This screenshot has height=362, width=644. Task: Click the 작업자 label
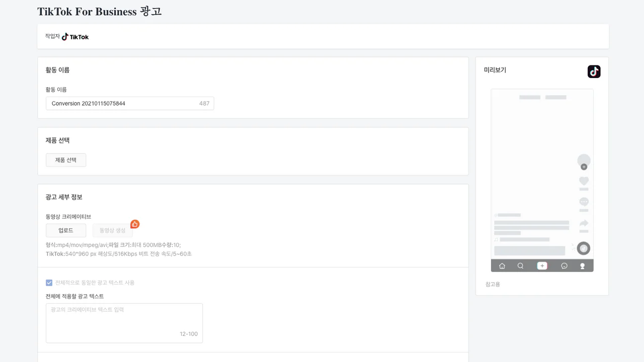coord(52,36)
